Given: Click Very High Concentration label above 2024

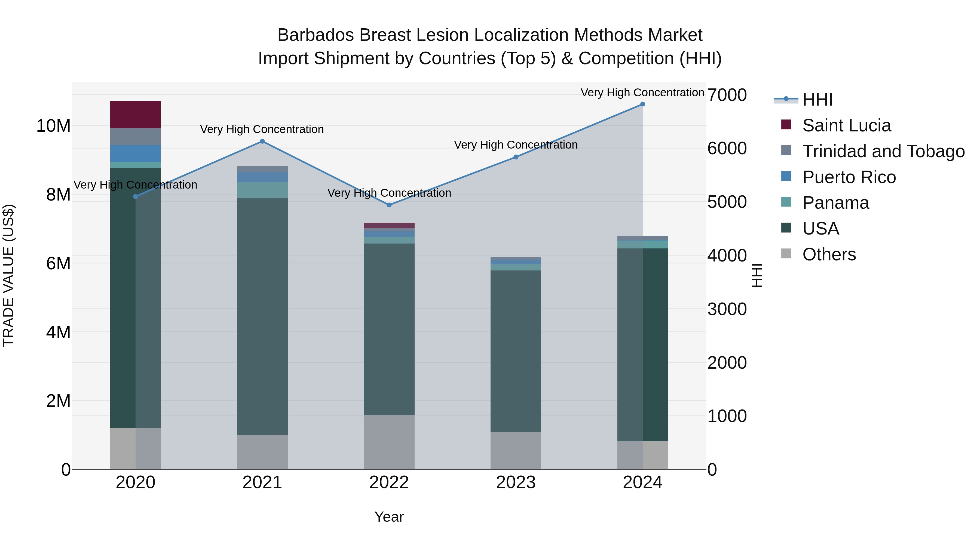Looking at the screenshot, I should pos(642,93).
